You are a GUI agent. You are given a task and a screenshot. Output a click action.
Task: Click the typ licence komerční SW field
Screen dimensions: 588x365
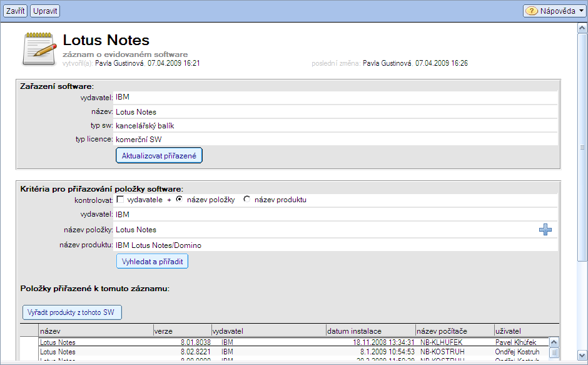click(x=335, y=140)
